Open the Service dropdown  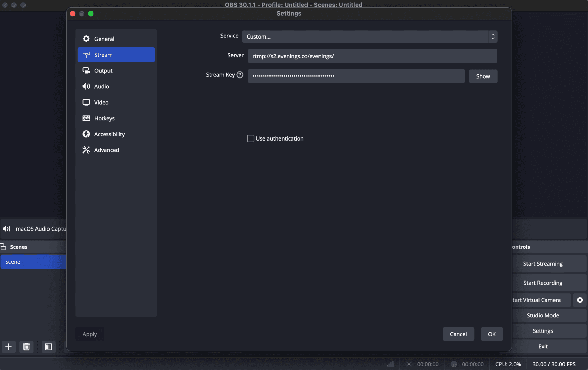(370, 36)
